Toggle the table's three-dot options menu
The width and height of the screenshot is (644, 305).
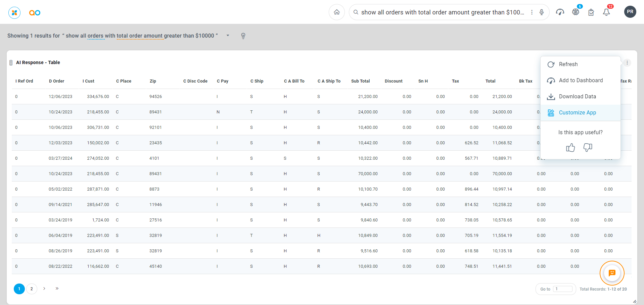[627, 63]
